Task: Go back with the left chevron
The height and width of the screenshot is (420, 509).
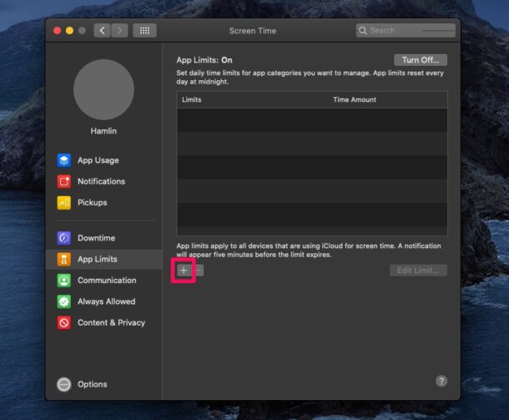Action: tap(103, 31)
